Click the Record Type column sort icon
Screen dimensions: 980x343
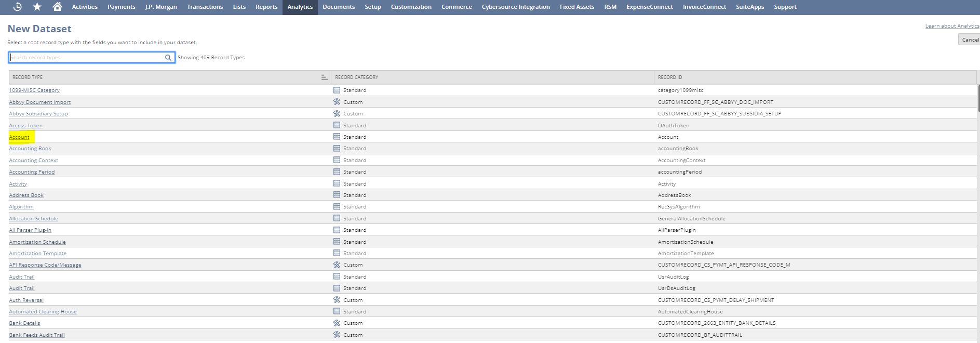(324, 77)
